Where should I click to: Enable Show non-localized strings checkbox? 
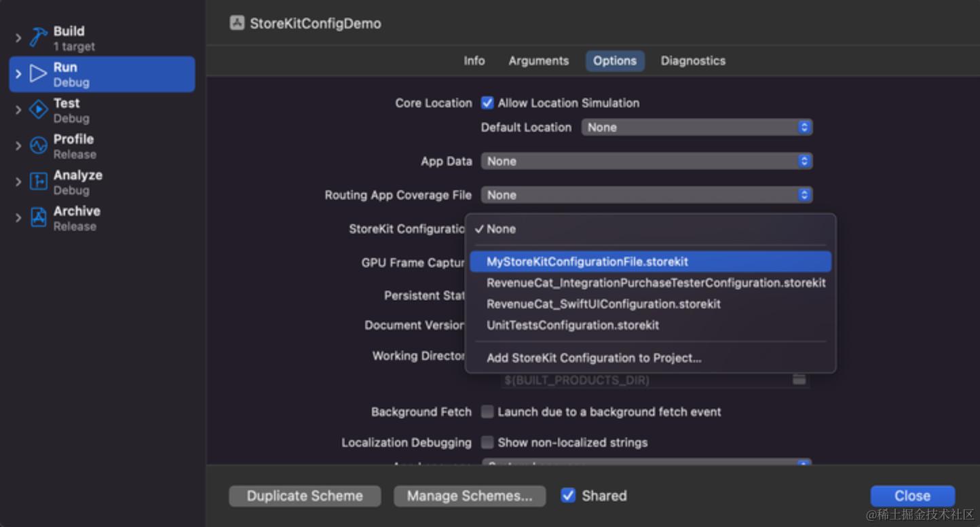(x=487, y=442)
